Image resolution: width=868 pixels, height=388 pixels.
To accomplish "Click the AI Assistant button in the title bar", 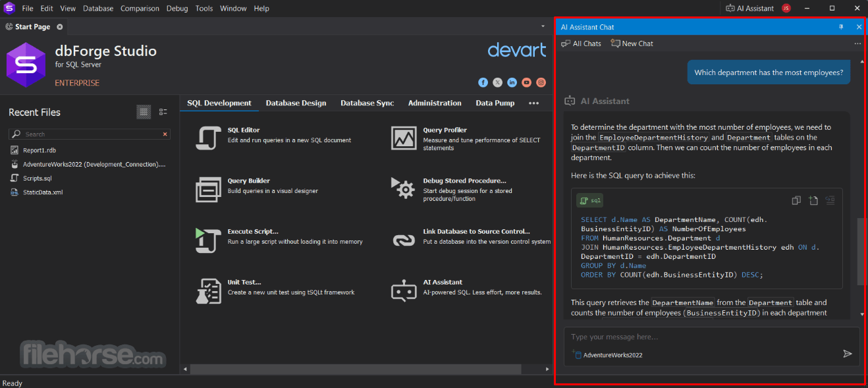I will pyautogui.click(x=749, y=9).
